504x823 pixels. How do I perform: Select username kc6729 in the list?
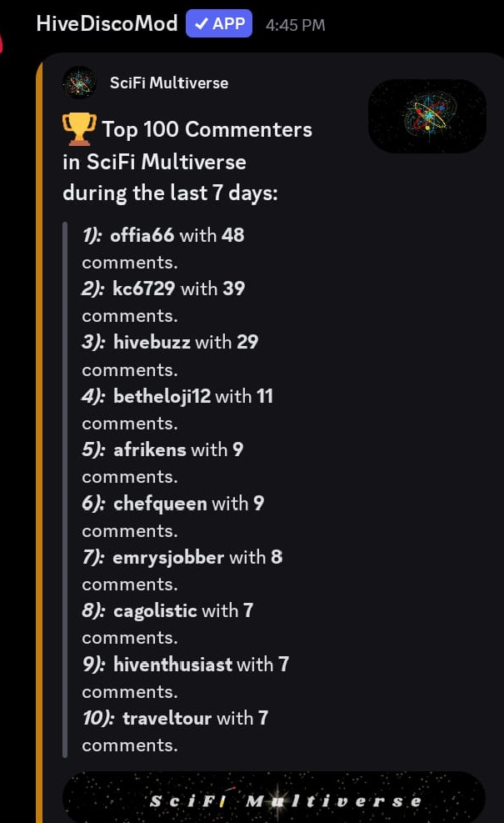pyautogui.click(x=144, y=289)
